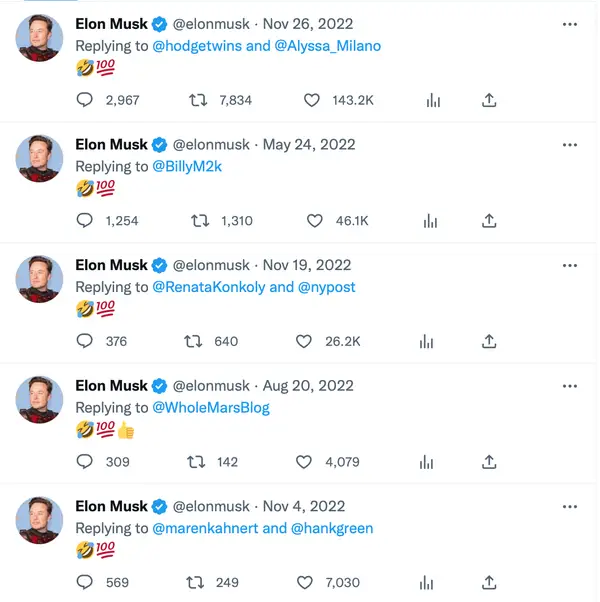
Task: Open more options on Nov 26 tweet
Action: pos(570,24)
